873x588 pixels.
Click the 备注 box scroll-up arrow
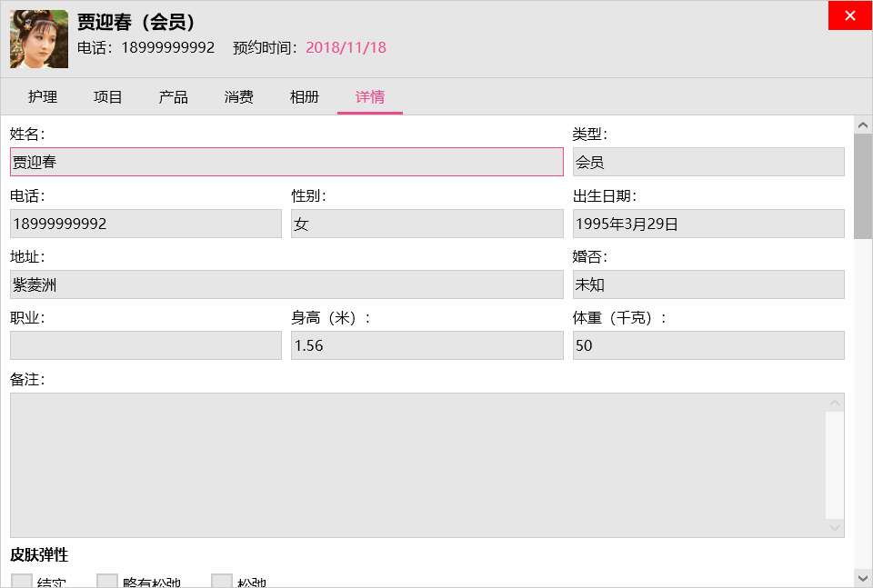click(x=835, y=403)
